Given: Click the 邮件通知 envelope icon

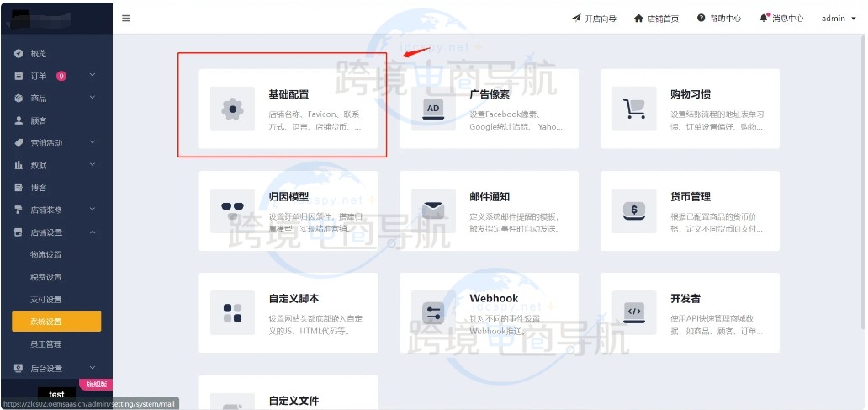Looking at the screenshot, I should click(433, 210).
